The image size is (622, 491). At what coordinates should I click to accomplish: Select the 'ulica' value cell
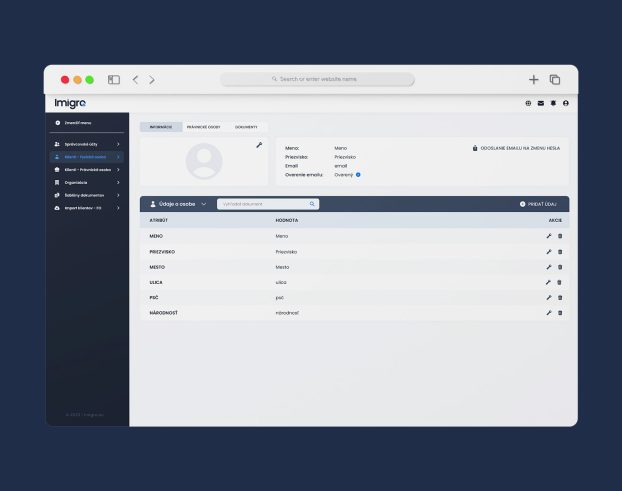coord(281,282)
